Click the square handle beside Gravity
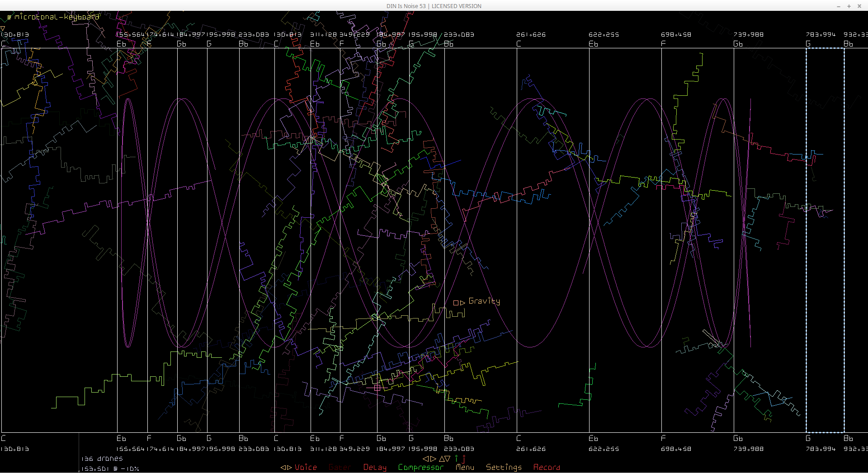The width and height of the screenshot is (868, 473). pos(456,303)
